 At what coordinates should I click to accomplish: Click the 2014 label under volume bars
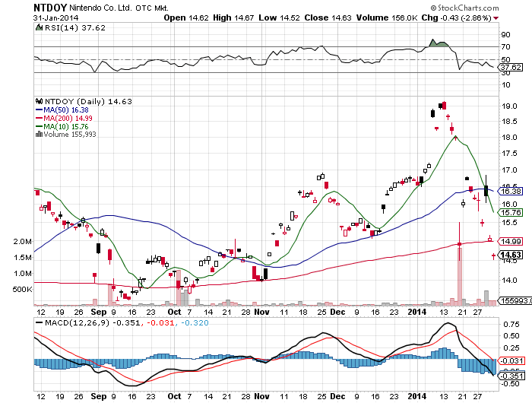(417, 312)
